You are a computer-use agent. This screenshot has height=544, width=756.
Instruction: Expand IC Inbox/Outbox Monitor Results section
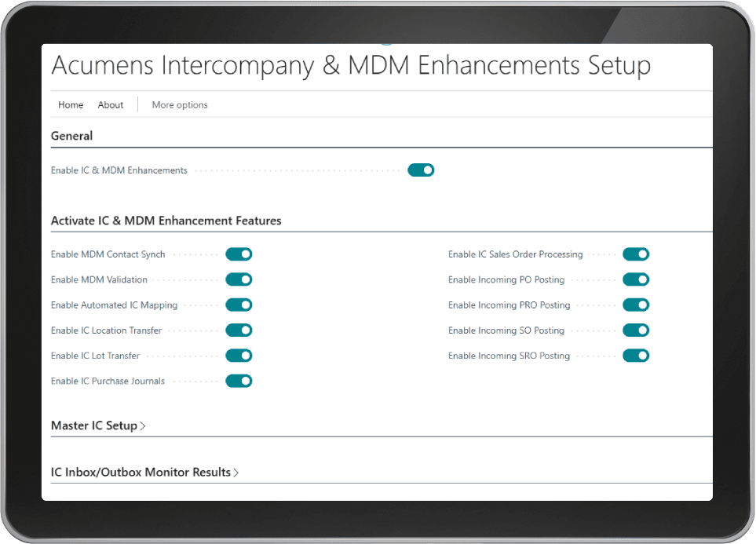(x=144, y=472)
